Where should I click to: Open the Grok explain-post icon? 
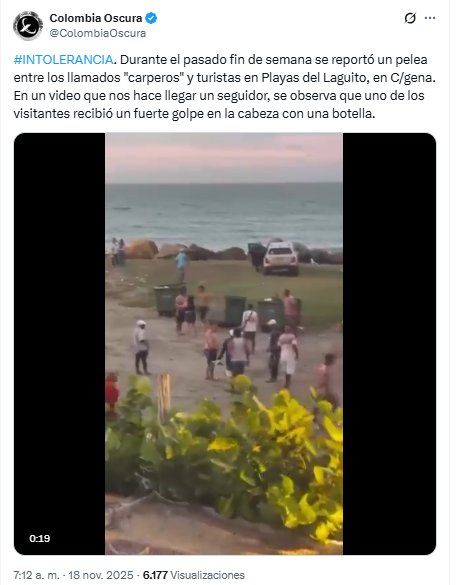coord(410,18)
